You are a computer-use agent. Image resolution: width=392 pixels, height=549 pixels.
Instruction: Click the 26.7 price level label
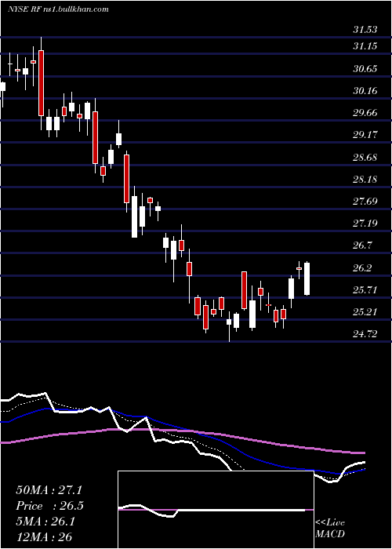(362, 245)
